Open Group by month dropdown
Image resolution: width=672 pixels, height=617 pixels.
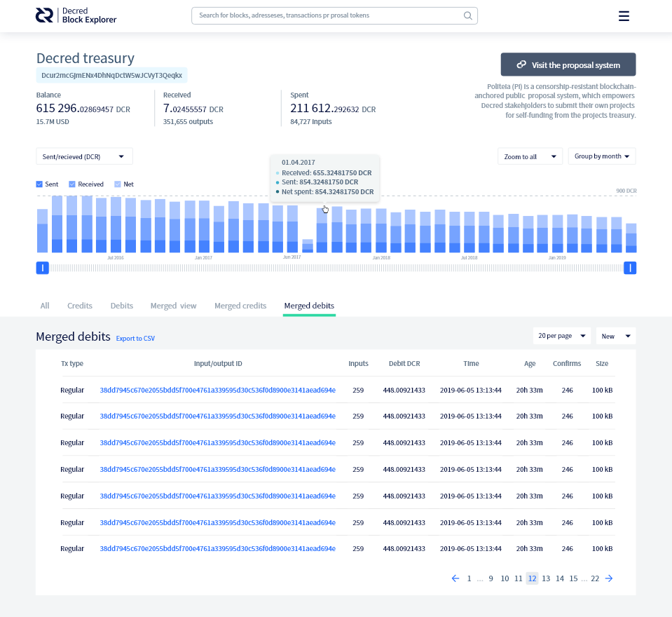point(602,156)
